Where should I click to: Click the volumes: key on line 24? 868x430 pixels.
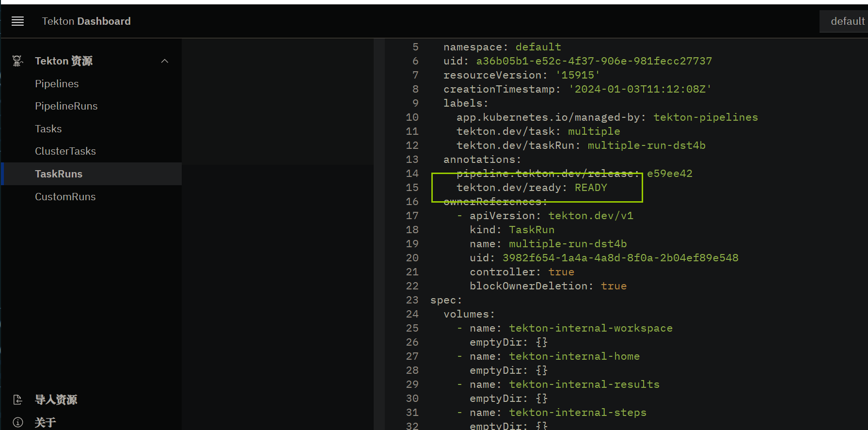click(469, 314)
